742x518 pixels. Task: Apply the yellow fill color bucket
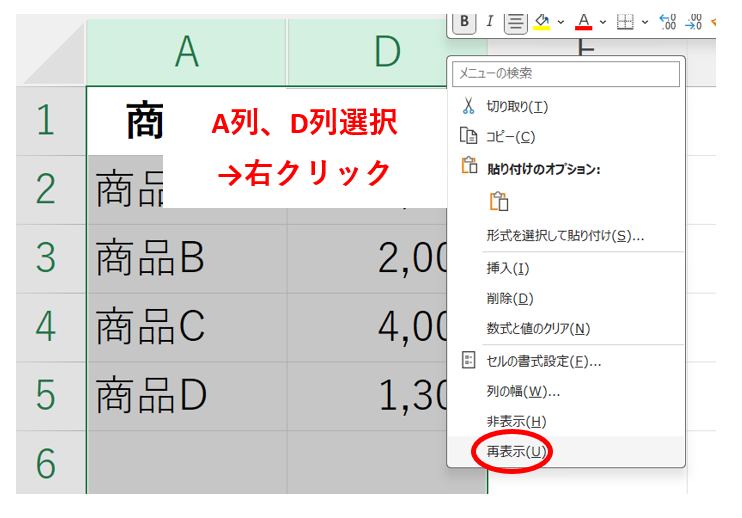coord(543,21)
